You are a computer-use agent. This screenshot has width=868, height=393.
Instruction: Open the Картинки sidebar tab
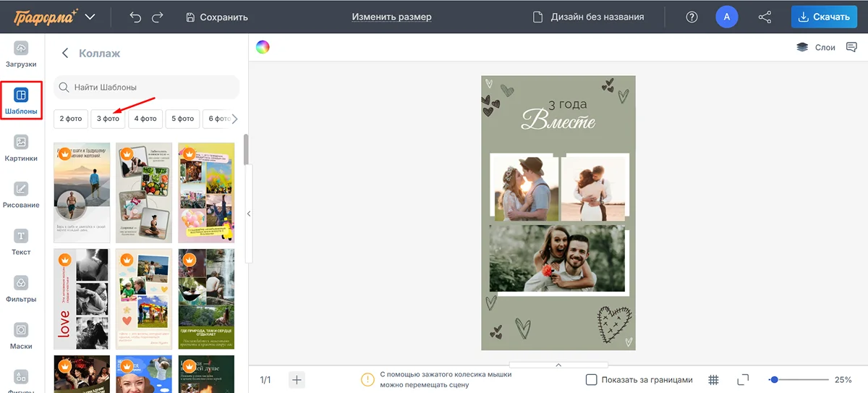click(x=22, y=148)
